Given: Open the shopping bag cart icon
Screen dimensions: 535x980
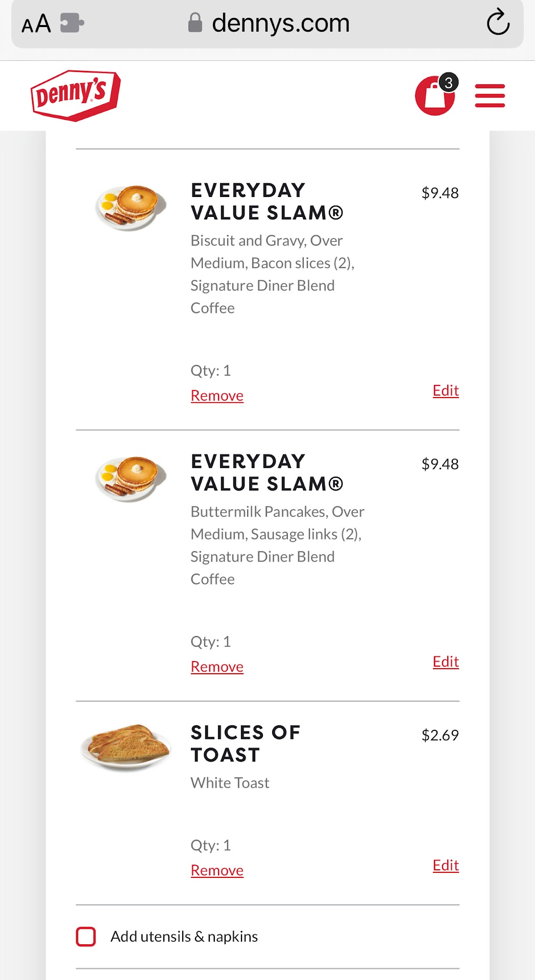Looking at the screenshot, I should click(x=434, y=96).
